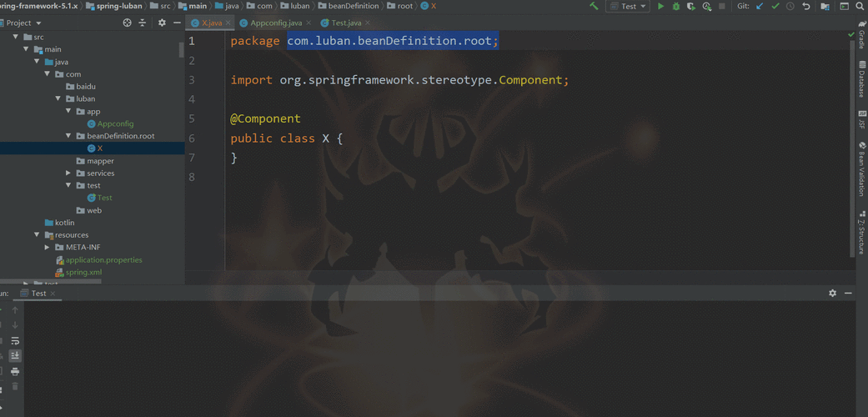Switch to the Appconfig.java editor tab
The height and width of the screenshot is (417, 868).
point(273,23)
